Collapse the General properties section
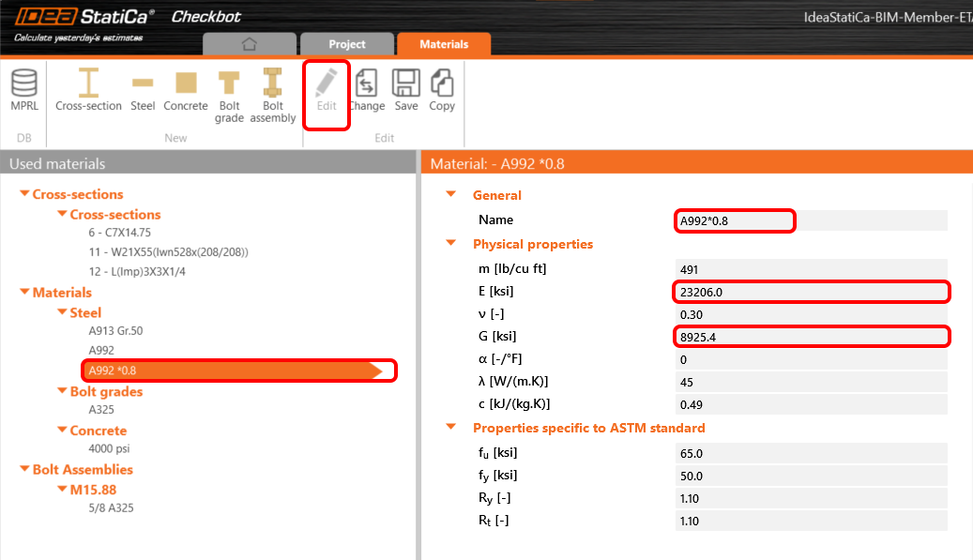This screenshot has width=973, height=560. click(451, 194)
